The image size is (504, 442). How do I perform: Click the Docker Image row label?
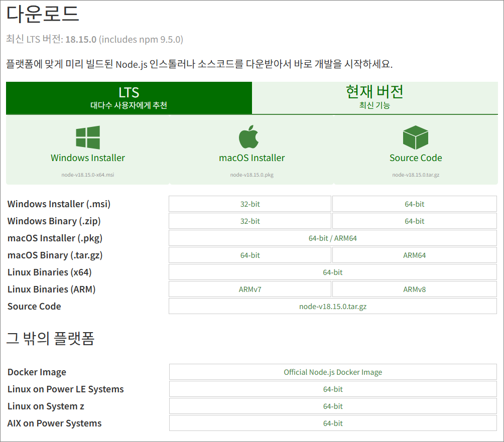[x=37, y=372]
